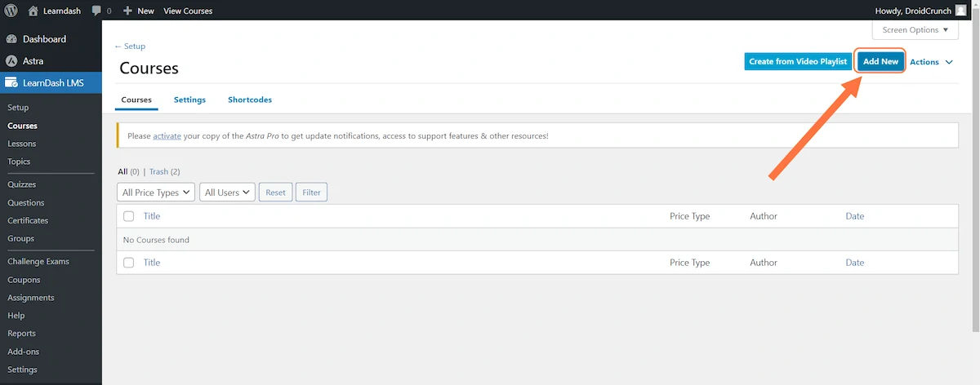This screenshot has width=980, height=385.
Task: Open Challenge Exams in the sidebar
Action: coord(38,262)
